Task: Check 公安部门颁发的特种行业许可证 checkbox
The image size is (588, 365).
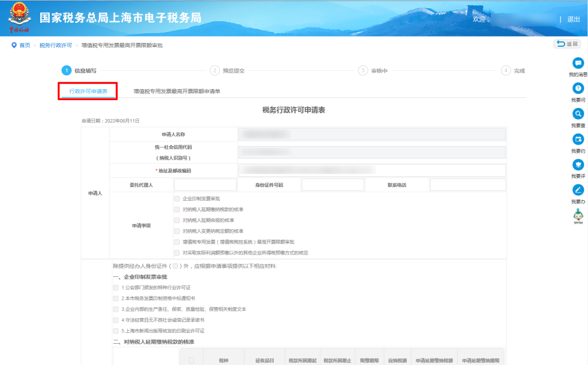Action: pyautogui.click(x=116, y=288)
